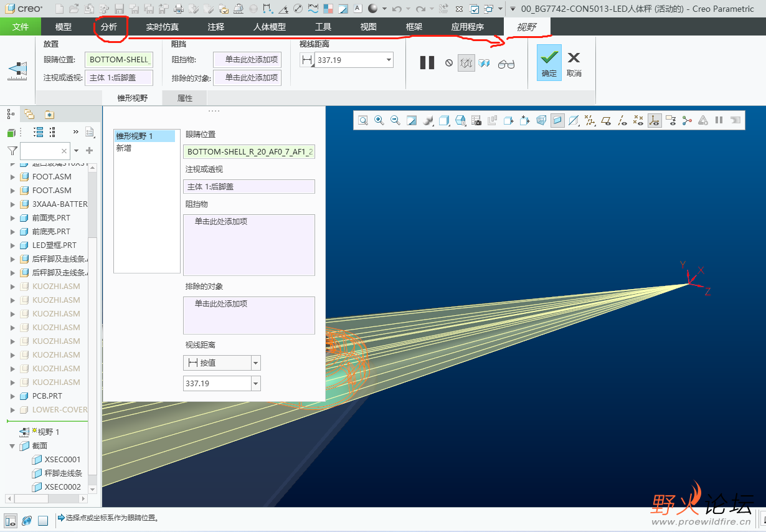Viewport: 766px width, 532px height.
Task: Click the tree settings document icon
Action: tap(90, 132)
